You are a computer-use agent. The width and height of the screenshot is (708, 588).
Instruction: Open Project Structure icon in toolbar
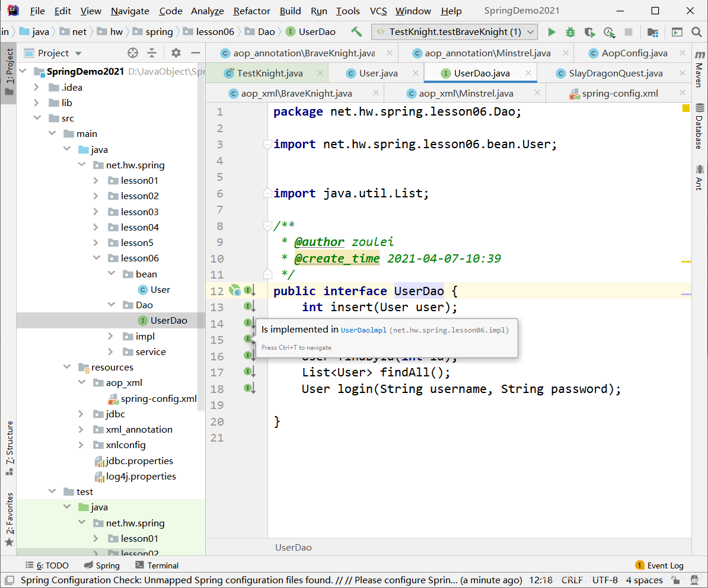tap(652, 32)
